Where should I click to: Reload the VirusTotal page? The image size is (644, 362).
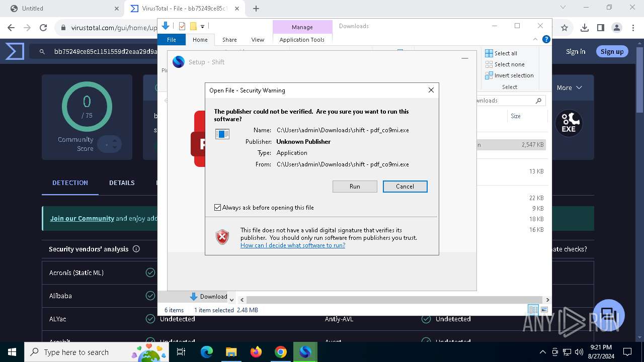(x=43, y=28)
